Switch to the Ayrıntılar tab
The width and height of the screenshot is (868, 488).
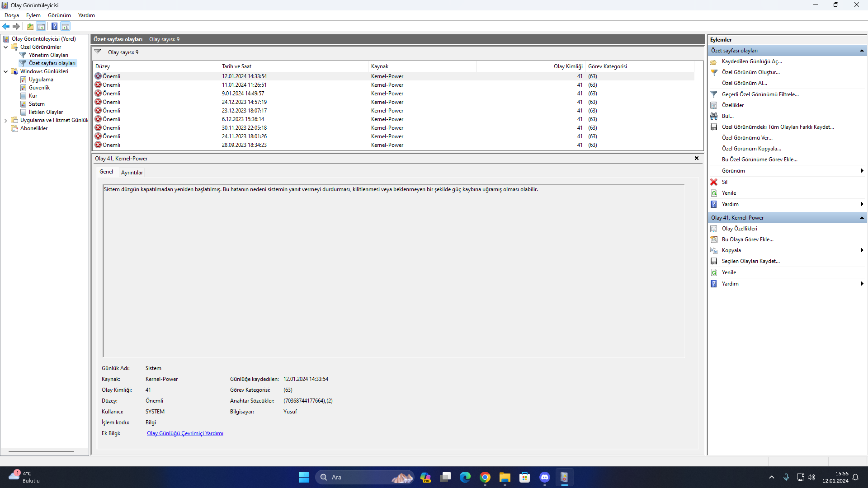[132, 173]
